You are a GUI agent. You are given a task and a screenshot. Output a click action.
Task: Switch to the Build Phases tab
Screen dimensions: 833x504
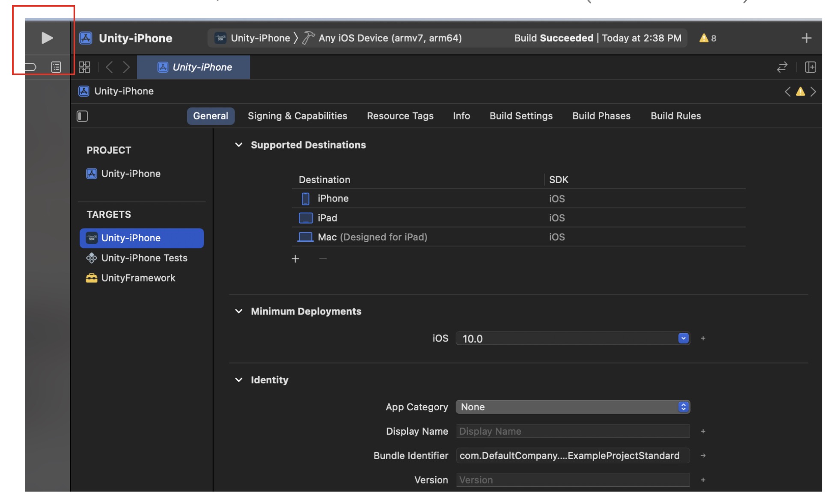[601, 116]
